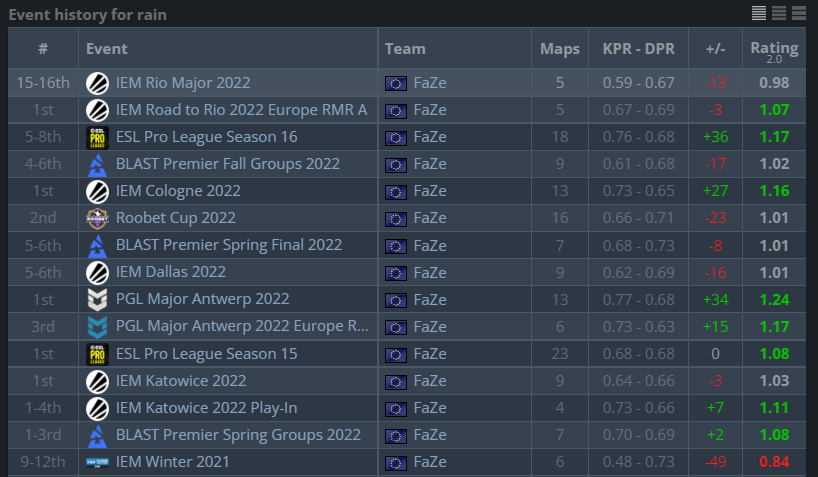Switch to the sparse table view icon

pyautogui.click(x=799, y=13)
